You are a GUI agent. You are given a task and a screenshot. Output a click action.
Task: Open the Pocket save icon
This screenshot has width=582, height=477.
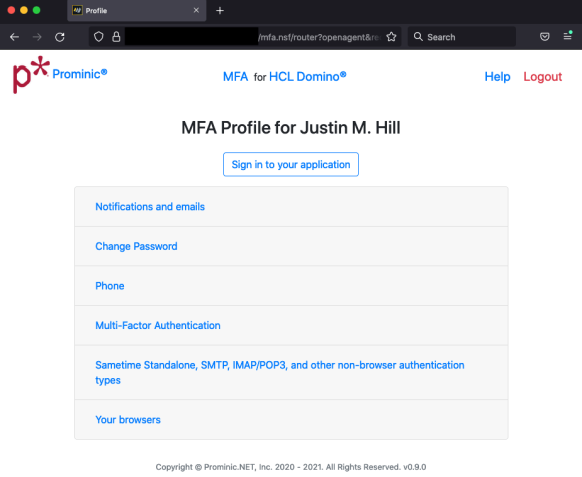(545, 37)
